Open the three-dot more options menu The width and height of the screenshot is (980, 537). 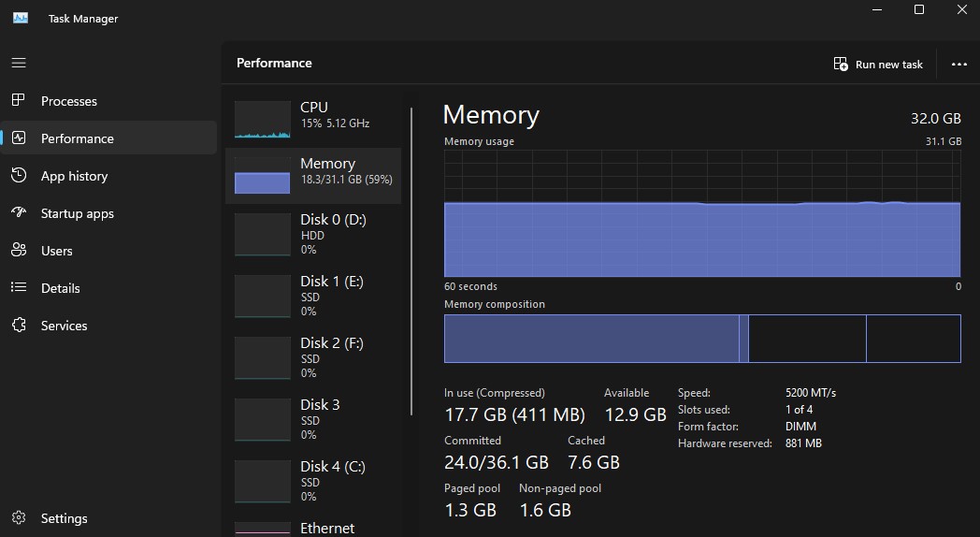click(958, 64)
